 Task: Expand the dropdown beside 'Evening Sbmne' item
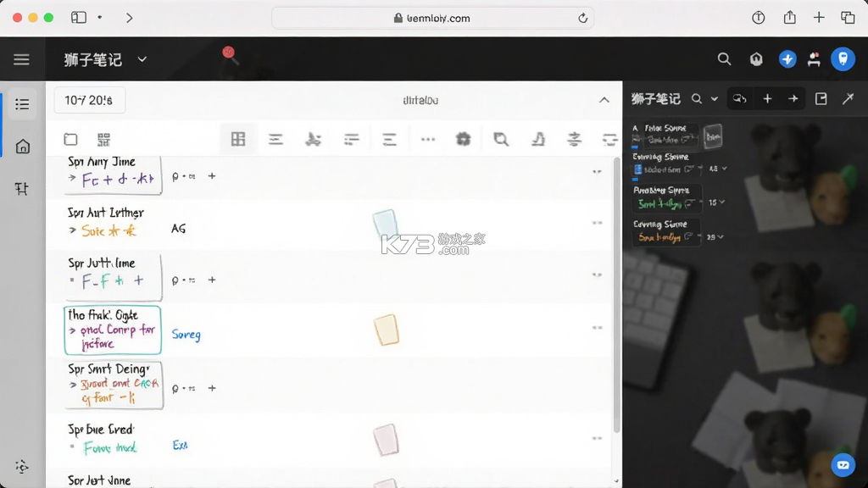[724, 169]
